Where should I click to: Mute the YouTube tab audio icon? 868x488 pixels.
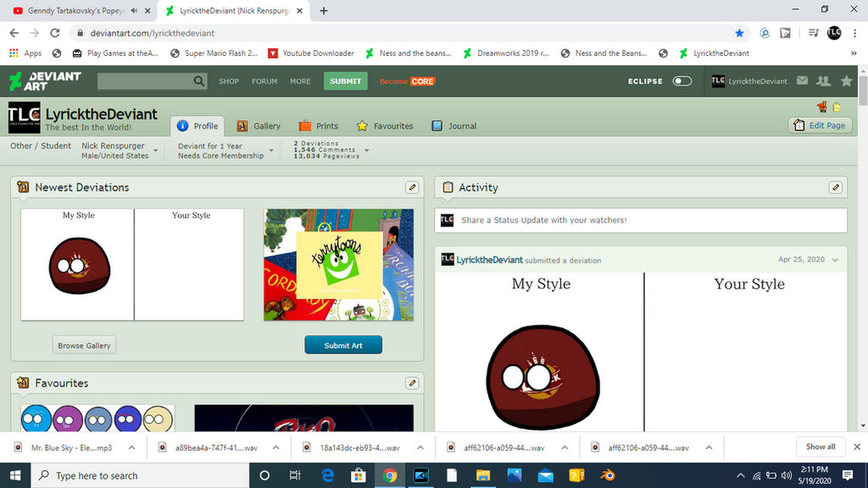coord(135,10)
